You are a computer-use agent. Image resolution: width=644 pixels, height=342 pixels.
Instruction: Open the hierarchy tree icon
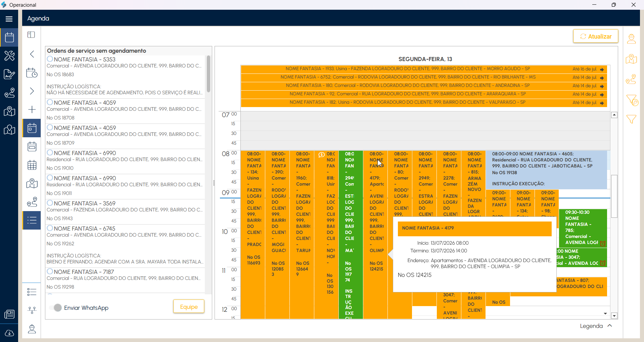coord(32,310)
